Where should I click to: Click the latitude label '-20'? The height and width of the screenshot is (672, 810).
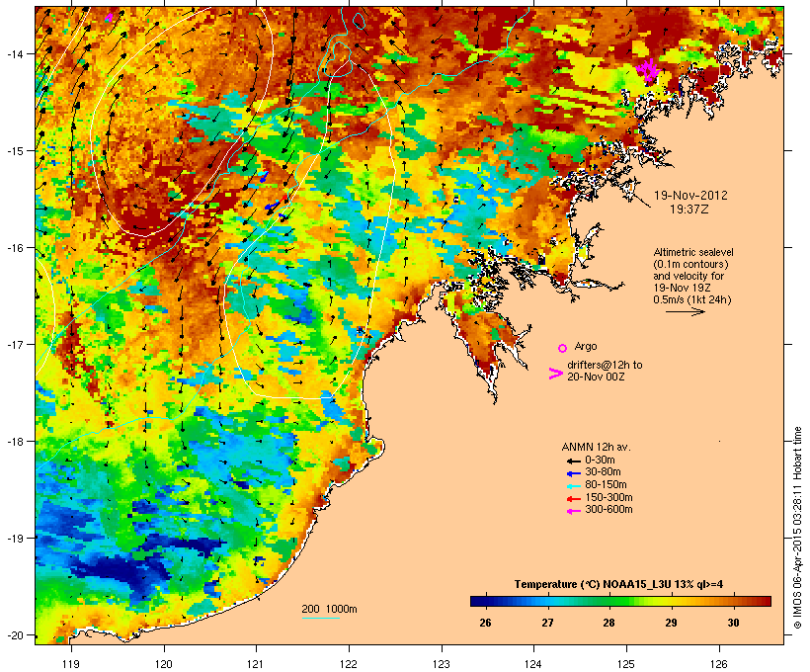[14, 635]
